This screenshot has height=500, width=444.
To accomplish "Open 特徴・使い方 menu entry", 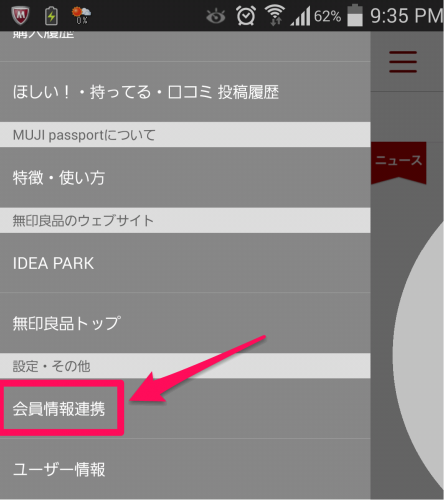I will click(x=185, y=177).
